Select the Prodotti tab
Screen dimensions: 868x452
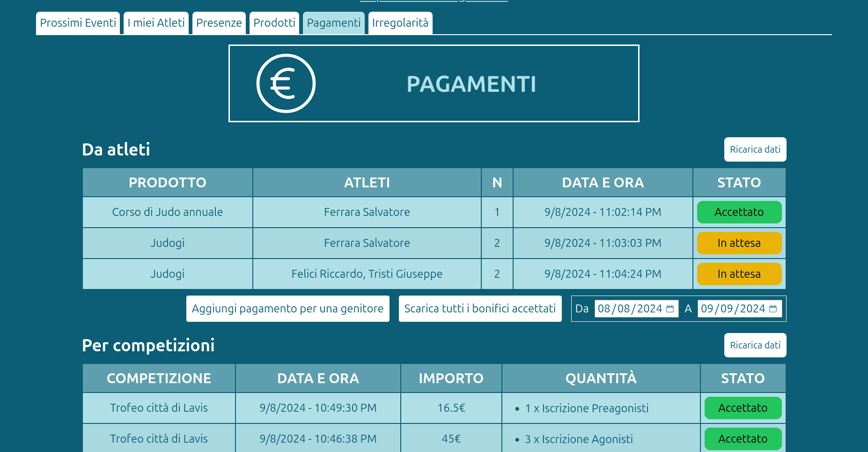tap(274, 23)
